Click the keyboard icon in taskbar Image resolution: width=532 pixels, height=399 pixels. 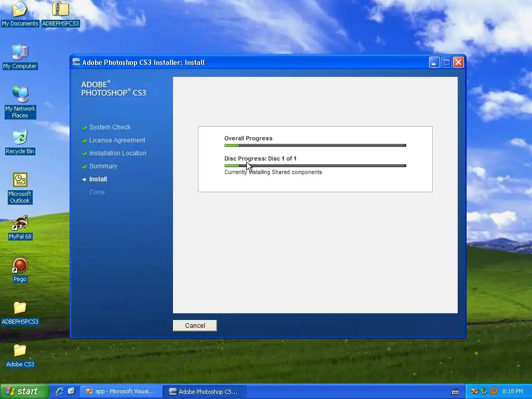tap(455, 392)
